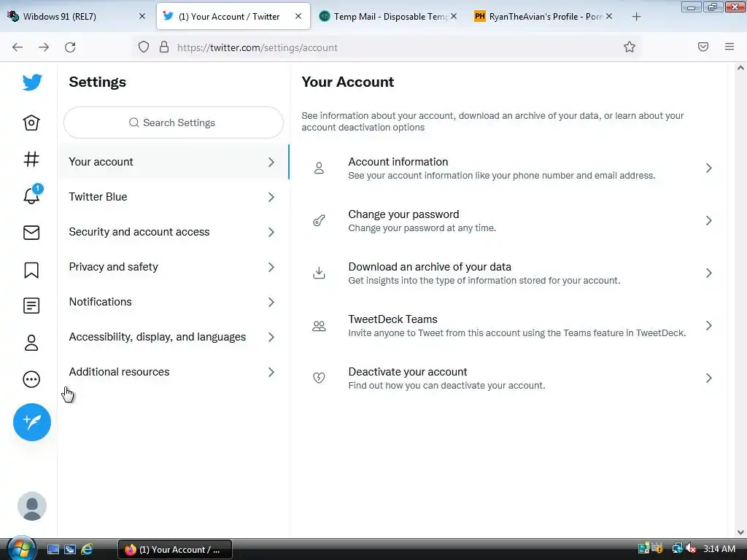This screenshot has width=747, height=560.
Task: Open Profile person icon in sidebar
Action: coord(31,343)
